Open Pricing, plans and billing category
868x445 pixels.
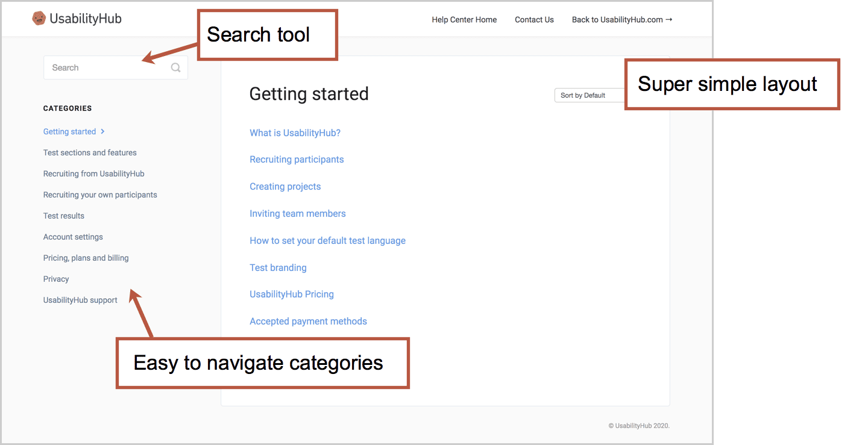[x=86, y=258]
